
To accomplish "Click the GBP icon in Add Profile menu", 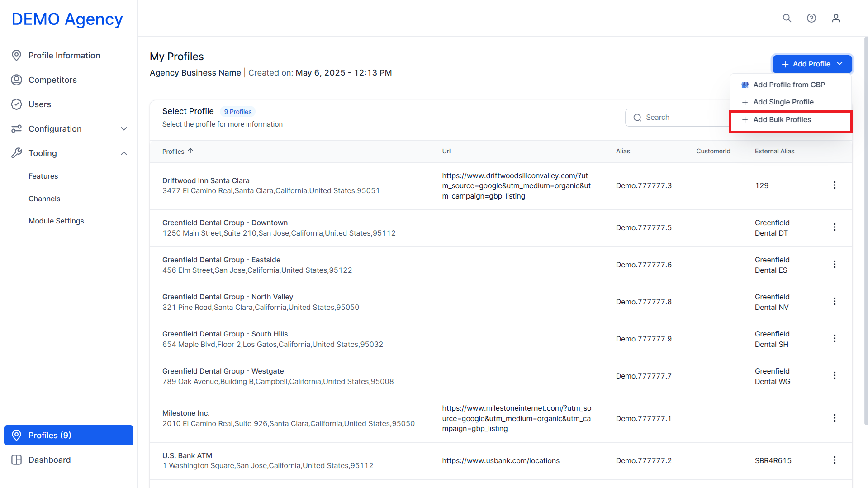I will (745, 85).
